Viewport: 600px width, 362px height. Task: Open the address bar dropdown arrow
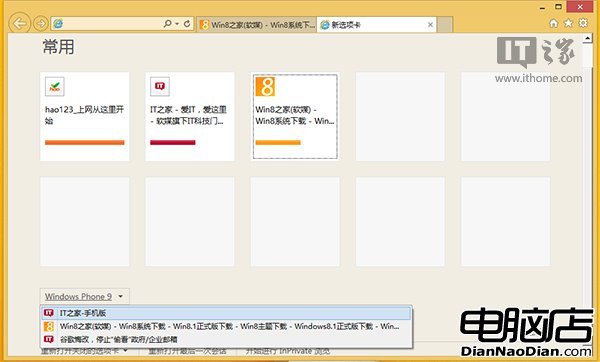tap(177, 24)
